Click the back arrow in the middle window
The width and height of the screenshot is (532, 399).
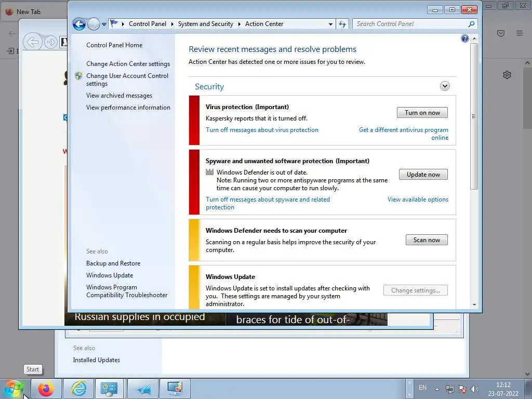[x=33, y=42]
